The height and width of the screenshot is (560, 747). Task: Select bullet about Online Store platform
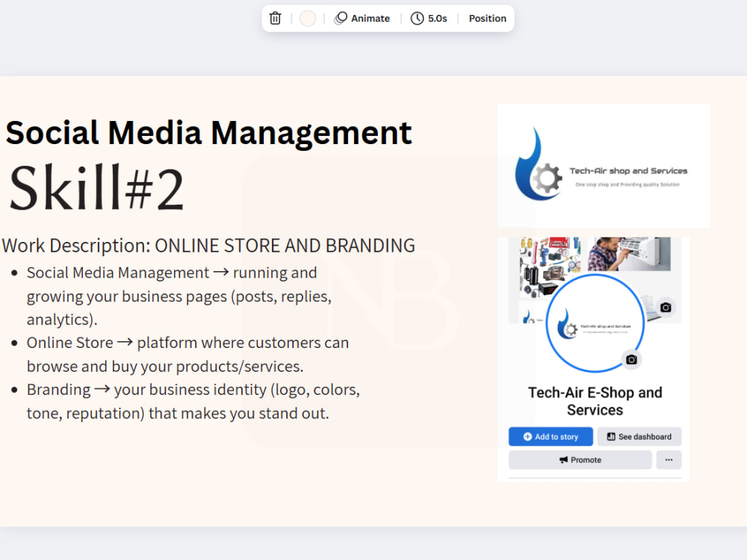[x=187, y=354]
